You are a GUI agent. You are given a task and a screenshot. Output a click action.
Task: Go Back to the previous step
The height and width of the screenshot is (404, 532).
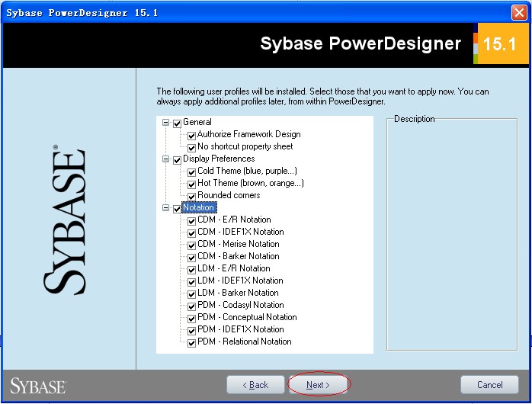pos(255,385)
